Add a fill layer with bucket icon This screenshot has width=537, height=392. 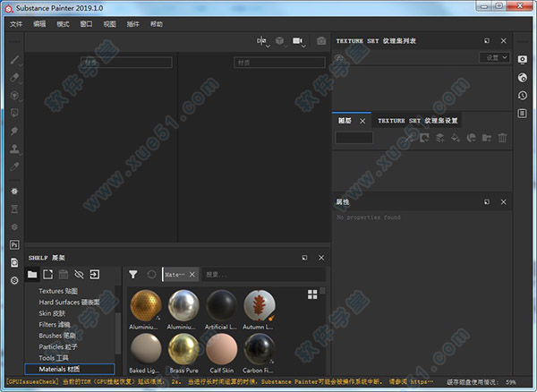456,138
